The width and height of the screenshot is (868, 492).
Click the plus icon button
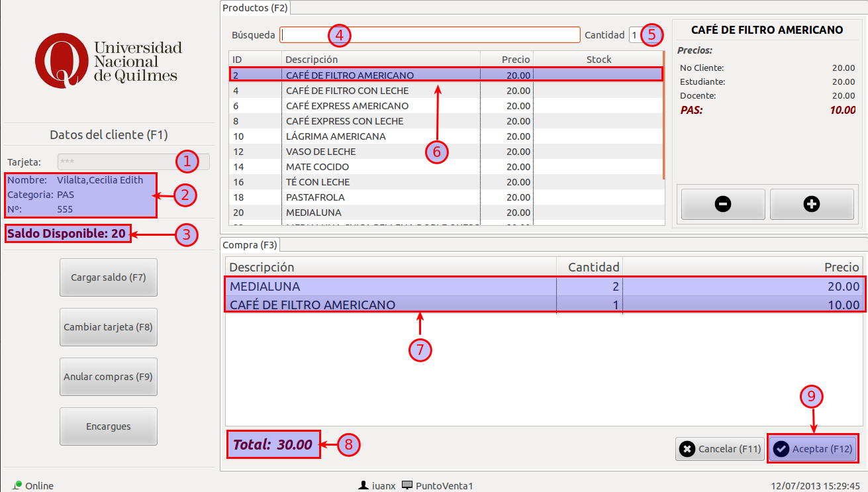(x=812, y=204)
